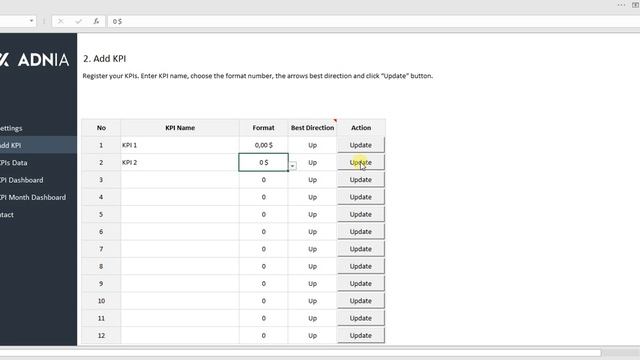Click the Update button in row 5
Viewport: 640px width, 360px height.
click(361, 214)
